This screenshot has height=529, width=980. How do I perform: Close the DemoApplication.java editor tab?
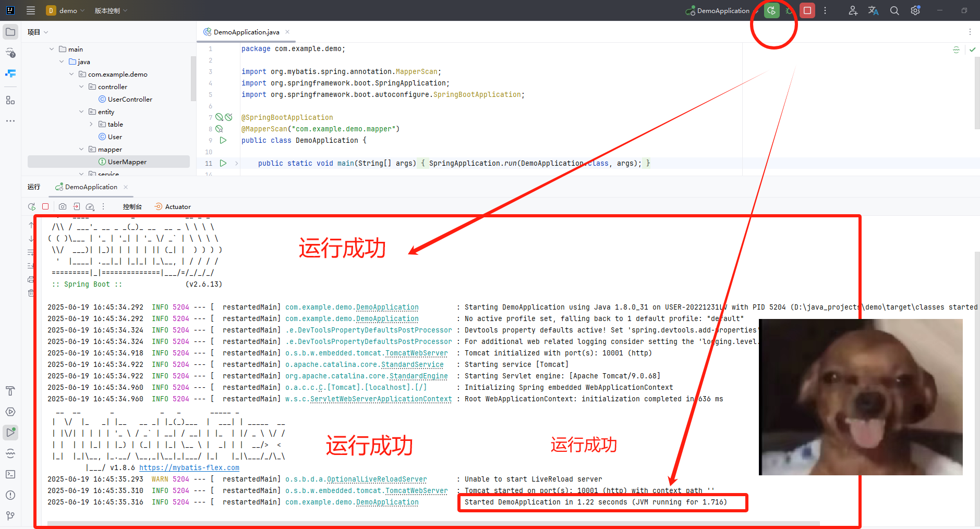tap(287, 32)
